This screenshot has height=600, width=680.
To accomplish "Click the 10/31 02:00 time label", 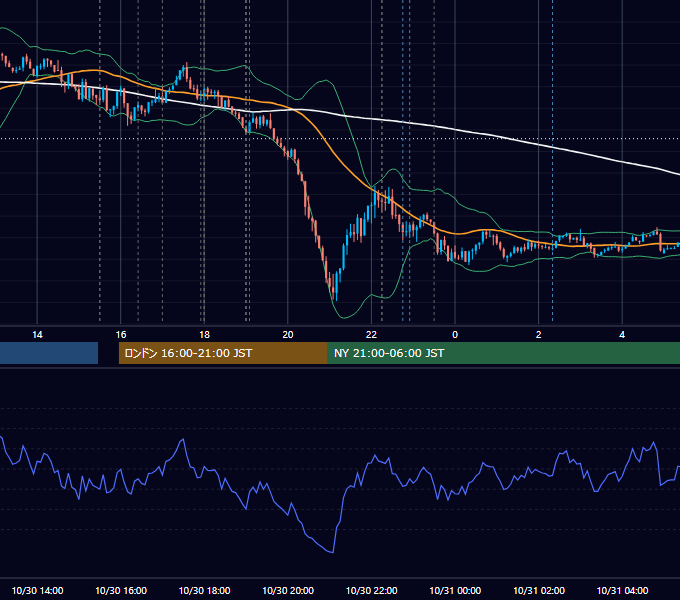I will [x=539, y=590].
